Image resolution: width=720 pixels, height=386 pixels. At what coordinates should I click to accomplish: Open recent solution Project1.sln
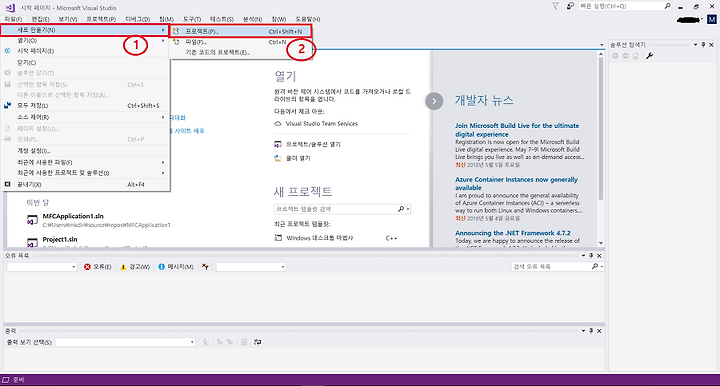[x=60, y=240]
